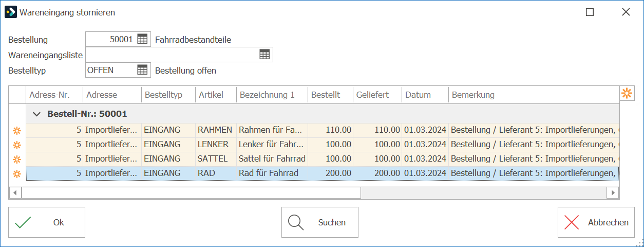Select the LENKER article cell
This screenshot has height=247, width=644.
(216, 145)
